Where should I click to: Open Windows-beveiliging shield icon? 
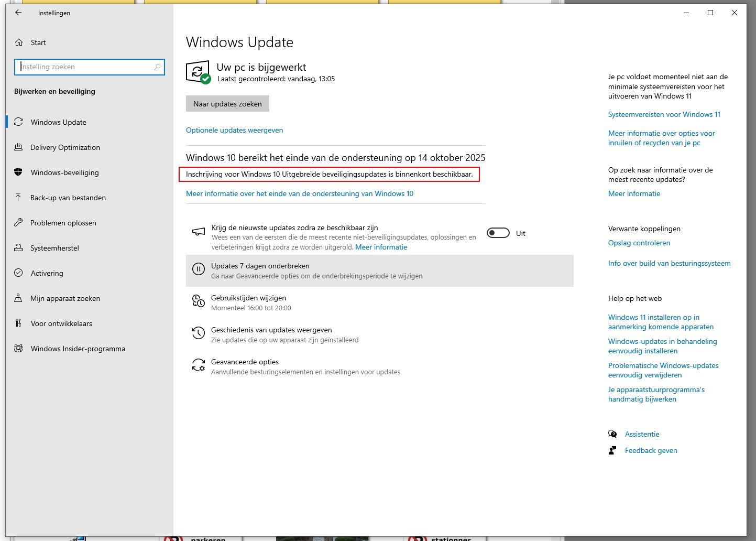pos(18,172)
